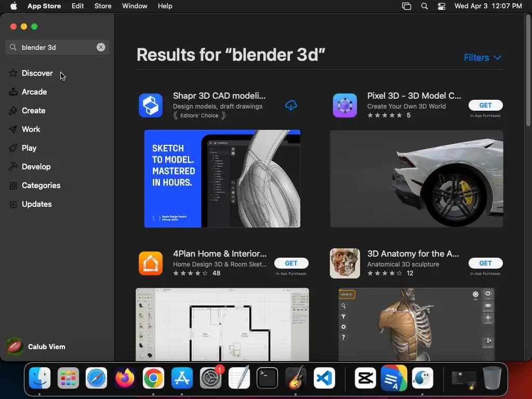The width and height of the screenshot is (532, 399).
Task: Open CapCut from the Dock
Action: [x=365, y=378]
